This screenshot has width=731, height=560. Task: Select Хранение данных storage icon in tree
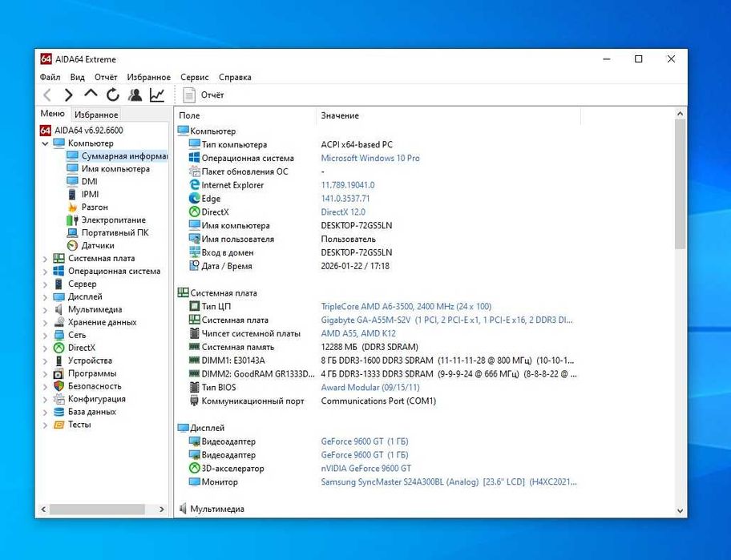59,322
